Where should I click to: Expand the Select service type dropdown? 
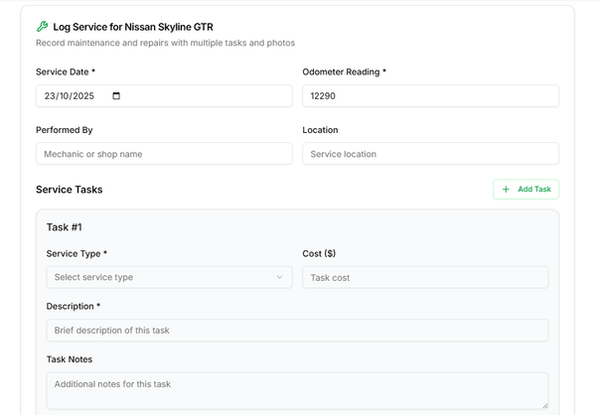(169, 277)
